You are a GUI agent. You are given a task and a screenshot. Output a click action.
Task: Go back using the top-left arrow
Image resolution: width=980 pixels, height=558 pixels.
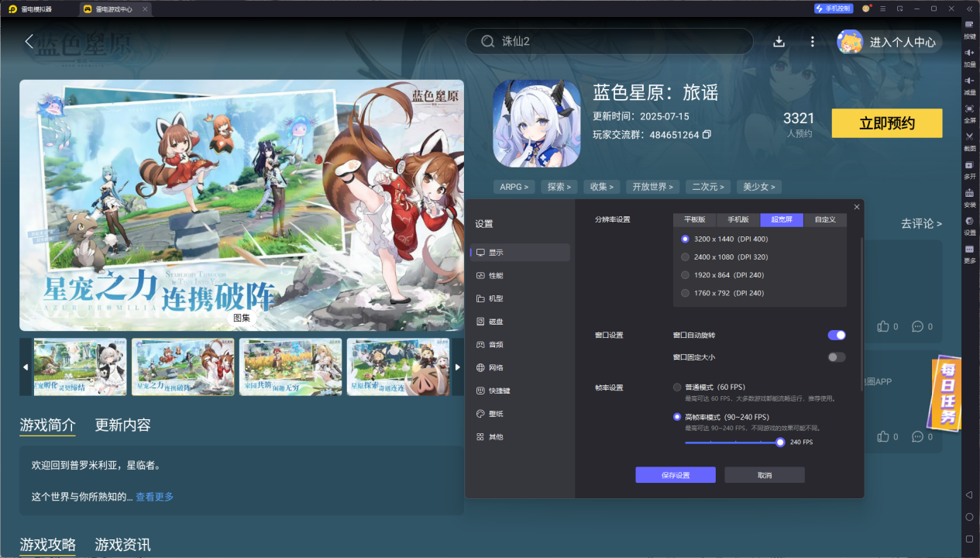29,41
